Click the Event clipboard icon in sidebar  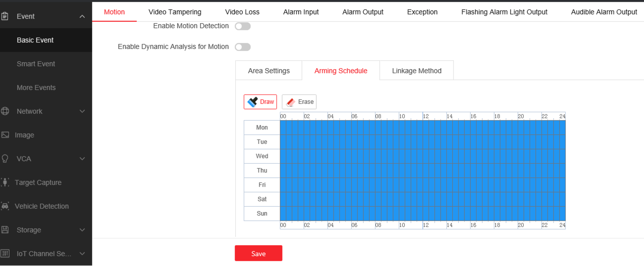click(5, 16)
